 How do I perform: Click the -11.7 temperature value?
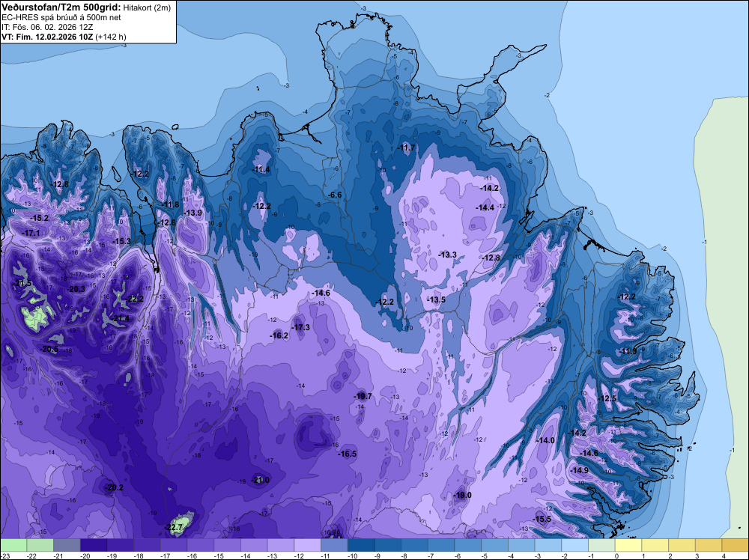point(407,147)
